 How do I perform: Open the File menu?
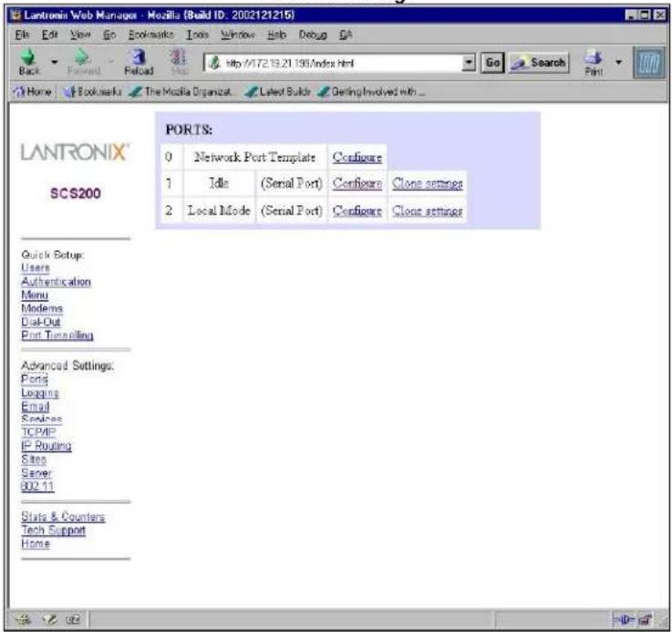coord(22,35)
